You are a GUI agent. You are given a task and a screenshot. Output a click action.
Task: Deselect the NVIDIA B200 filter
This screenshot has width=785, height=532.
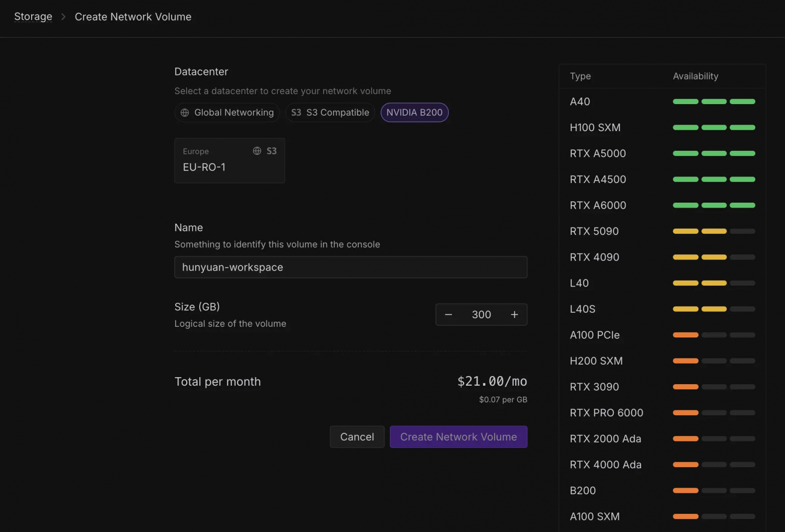point(414,112)
